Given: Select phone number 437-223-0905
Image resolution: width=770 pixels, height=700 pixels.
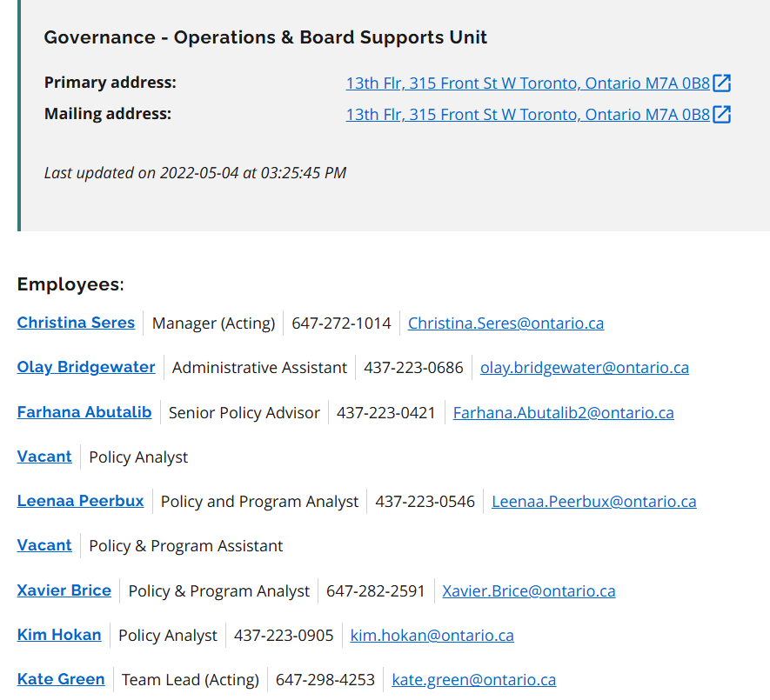Looking at the screenshot, I should [x=284, y=636].
